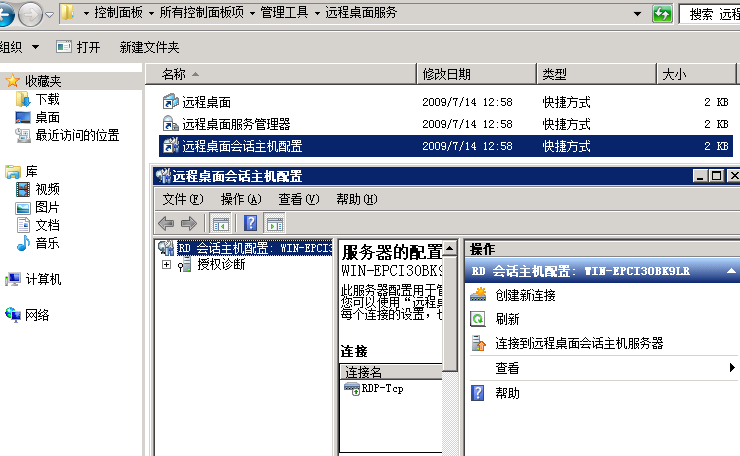Select 所有控制面板项 in the breadcrumb
The height and width of the screenshot is (456, 740).
click(x=202, y=13)
